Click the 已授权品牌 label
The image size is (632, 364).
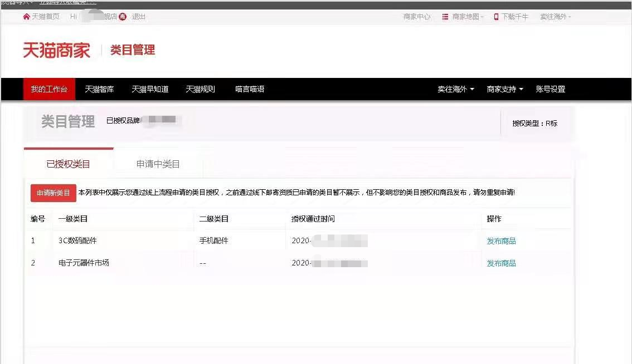tap(123, 120)
